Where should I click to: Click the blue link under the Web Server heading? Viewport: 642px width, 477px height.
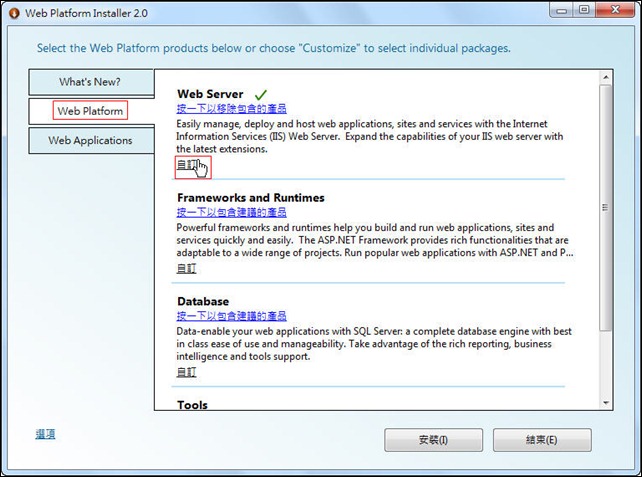231,109
